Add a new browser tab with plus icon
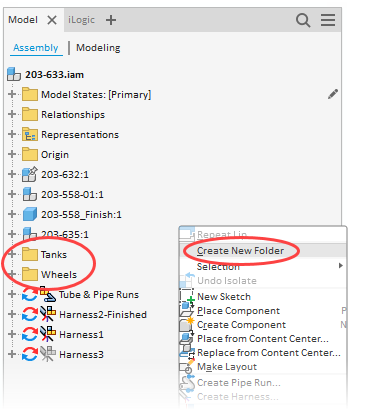This screenshot has height=410, width=367. pyautogui.click(x=111, y=20)
